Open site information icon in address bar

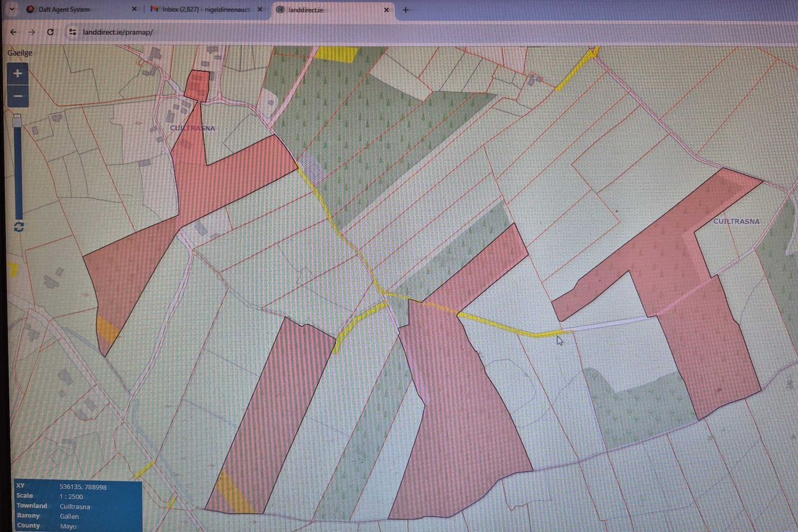[x=73, y=32]
